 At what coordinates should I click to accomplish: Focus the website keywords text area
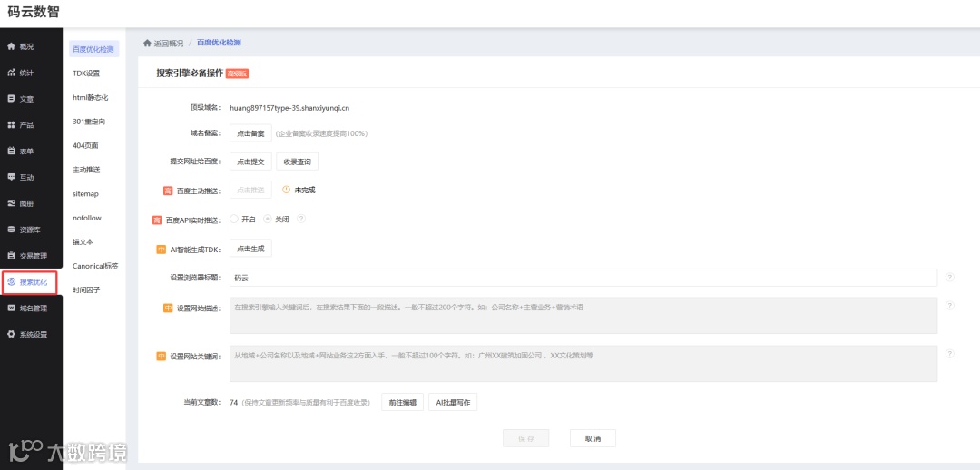tap(583, 363)
